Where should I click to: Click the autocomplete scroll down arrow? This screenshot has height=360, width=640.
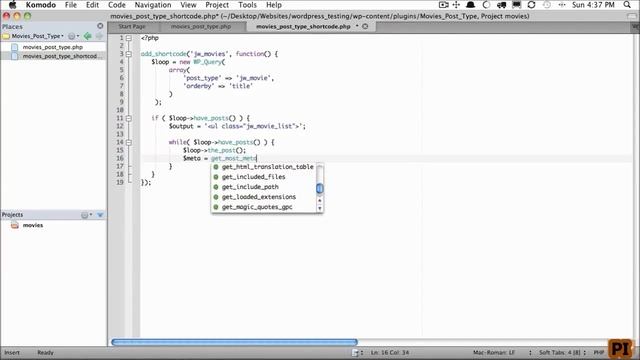click(x=320, y=208)
